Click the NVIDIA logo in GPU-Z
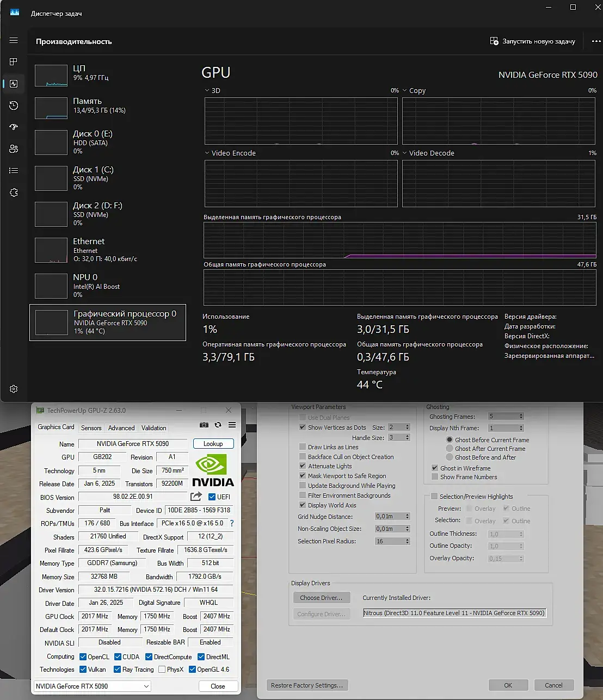This screenshot has height=700, width=603. click(213, 470)
